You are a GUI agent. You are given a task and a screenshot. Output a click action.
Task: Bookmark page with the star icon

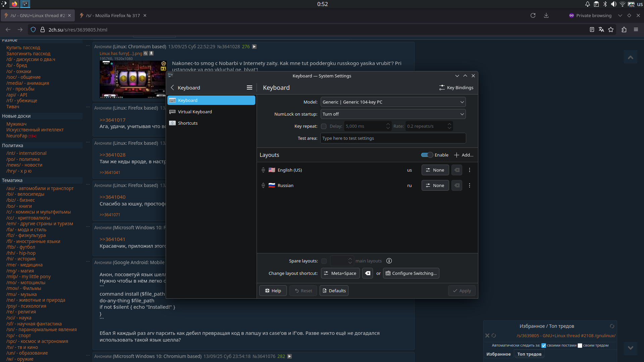click(x=611, y=29)
